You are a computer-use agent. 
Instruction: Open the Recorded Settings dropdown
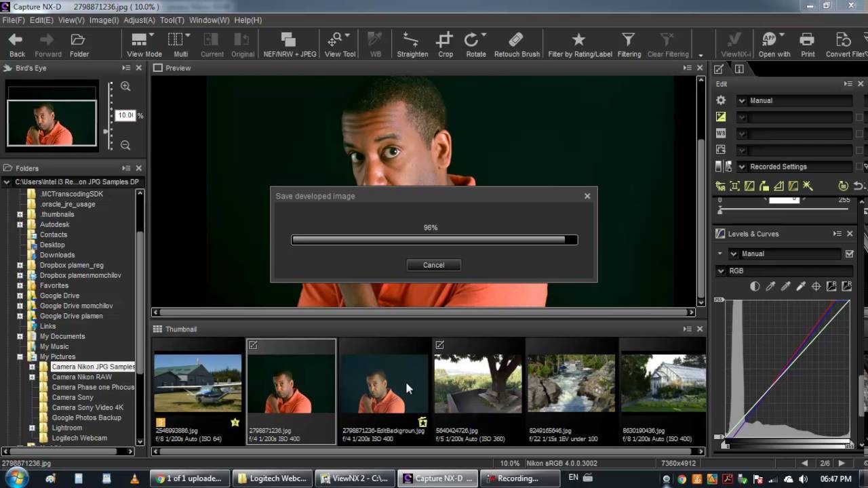click(742, 167)
